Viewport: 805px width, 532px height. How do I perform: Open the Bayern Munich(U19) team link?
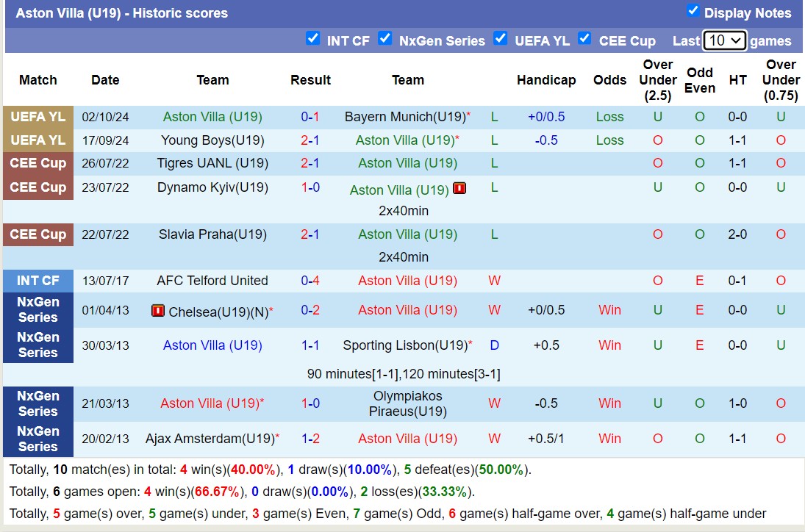(404, 116)
